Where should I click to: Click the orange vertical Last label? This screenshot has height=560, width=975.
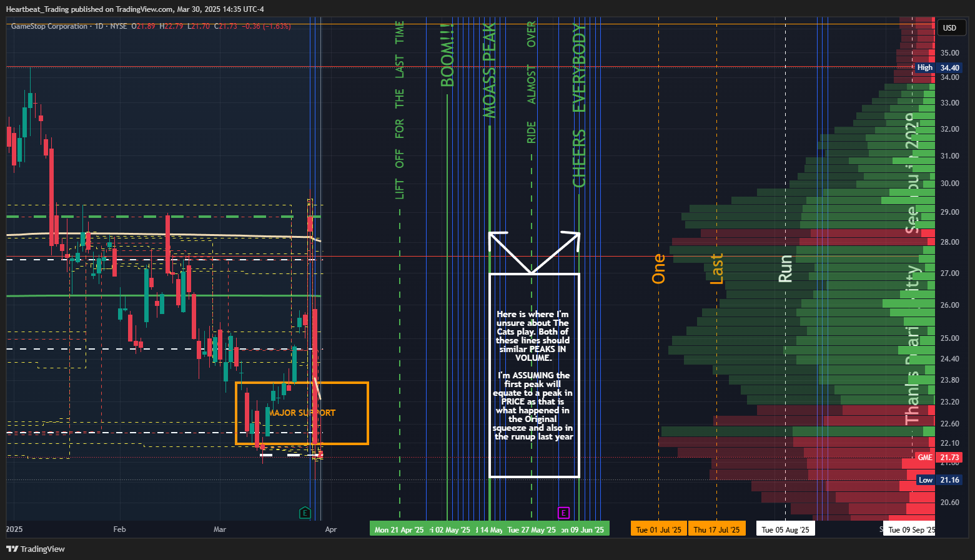[x=716, y=268]
